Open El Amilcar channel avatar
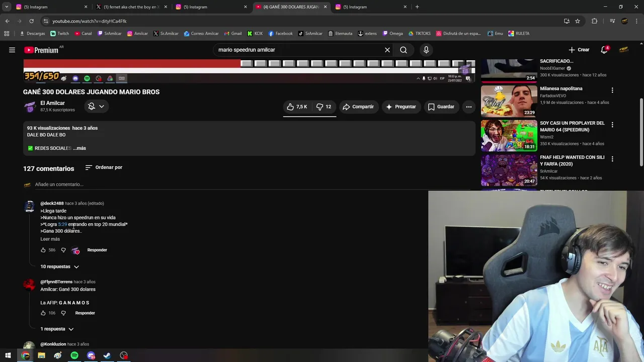 tap(30, 107)
